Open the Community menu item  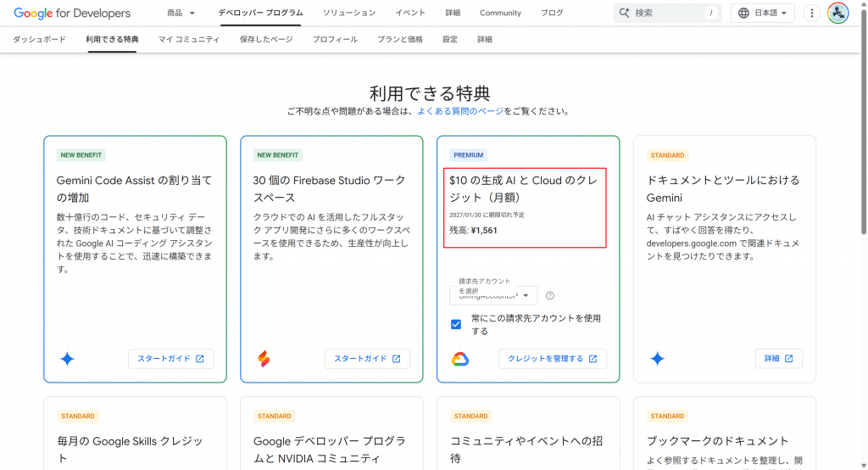(500, 13)
